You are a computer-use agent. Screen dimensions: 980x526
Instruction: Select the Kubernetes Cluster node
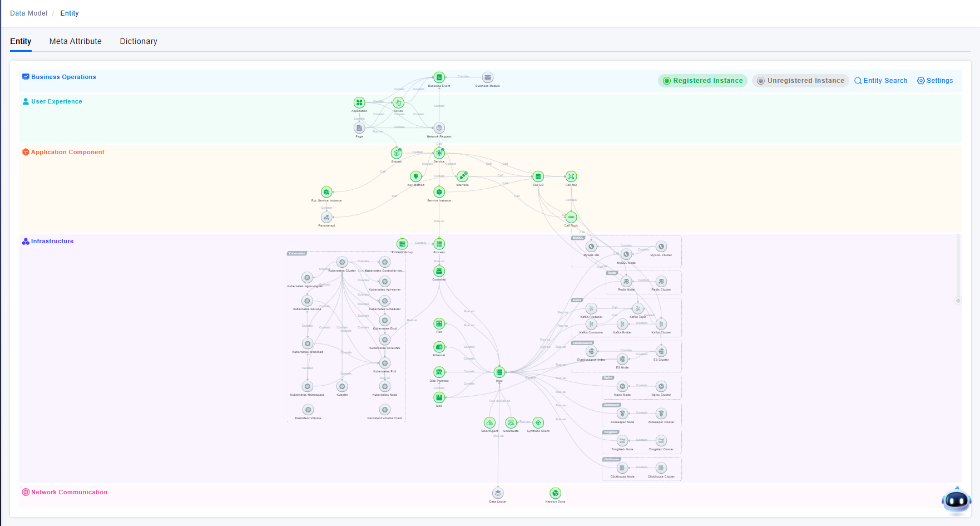pyautogui.click(x=342, y=262)
